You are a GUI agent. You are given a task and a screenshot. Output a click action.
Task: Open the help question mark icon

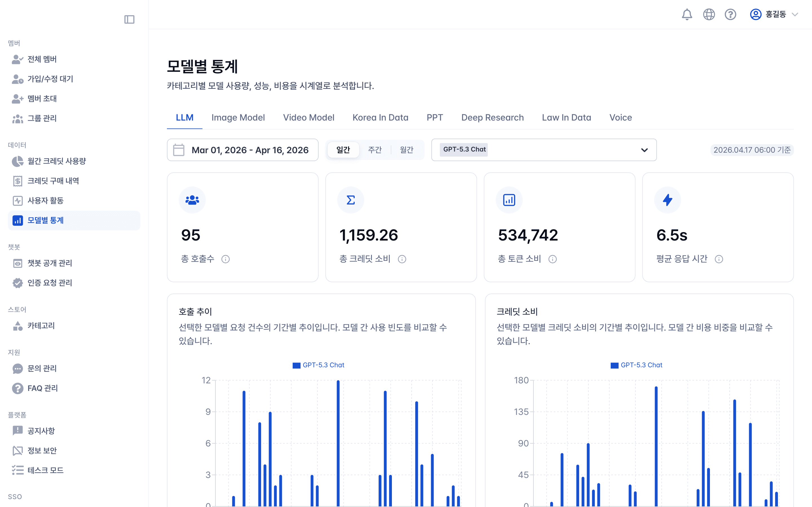(730, 14)
